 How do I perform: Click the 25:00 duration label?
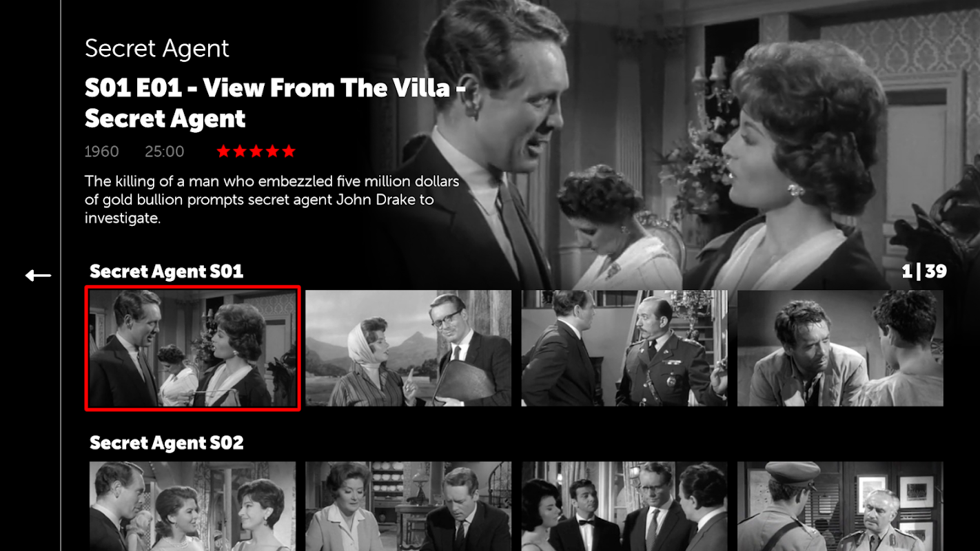pos(165,152)
